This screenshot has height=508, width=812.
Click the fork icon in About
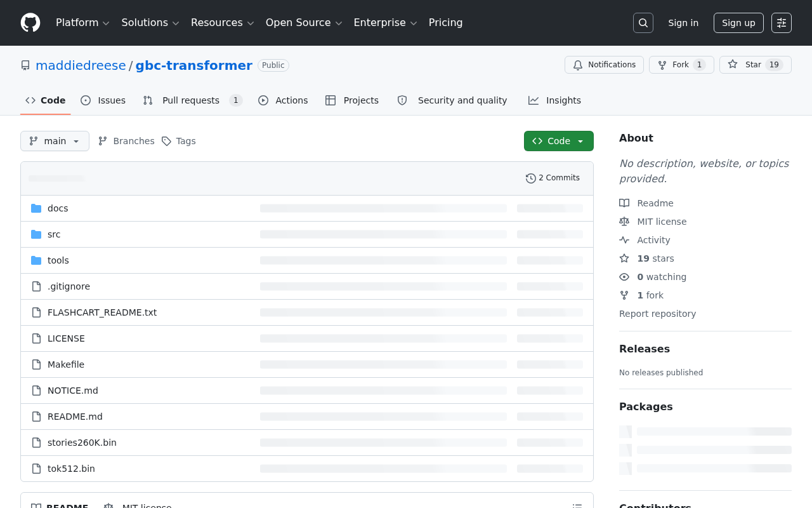(x=624, y=295)
